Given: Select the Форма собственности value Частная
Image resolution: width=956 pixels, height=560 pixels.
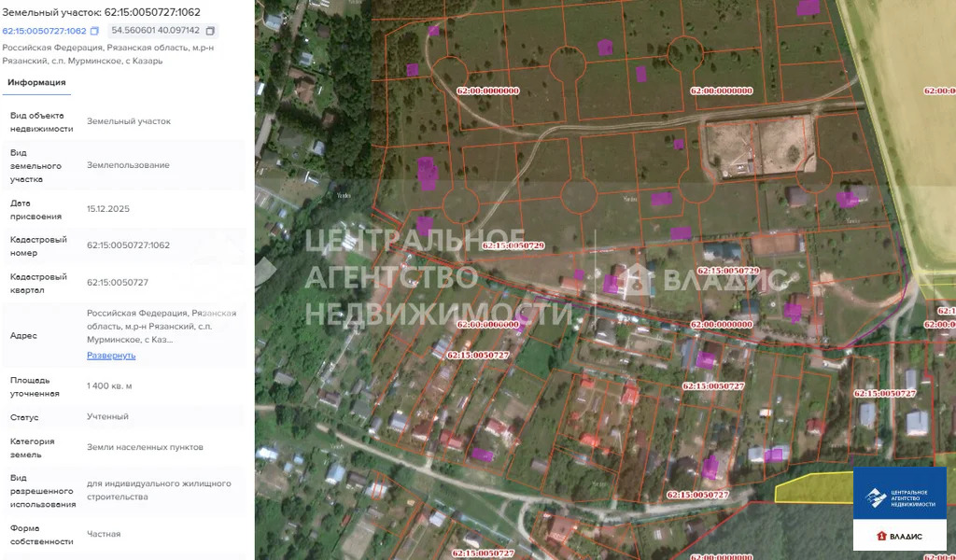Looking at the screenshot, I should 104,534.
